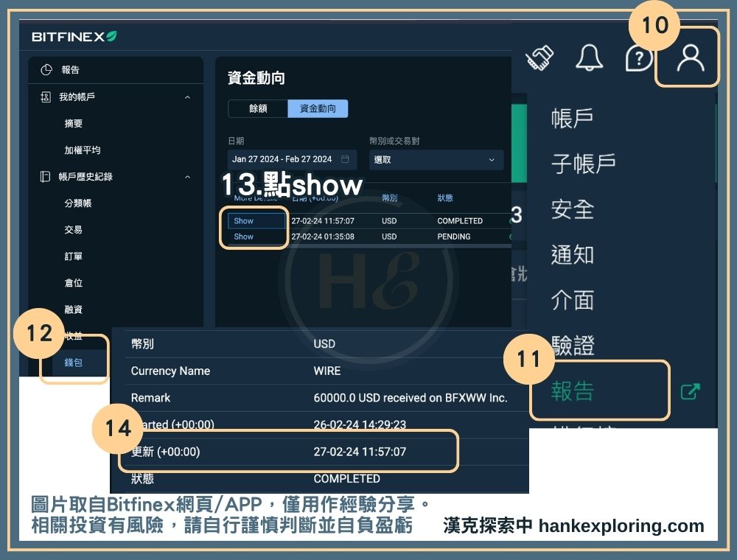Select 子帳戶 in the profile menu
737x560 pixels.
tap(583, 164)
